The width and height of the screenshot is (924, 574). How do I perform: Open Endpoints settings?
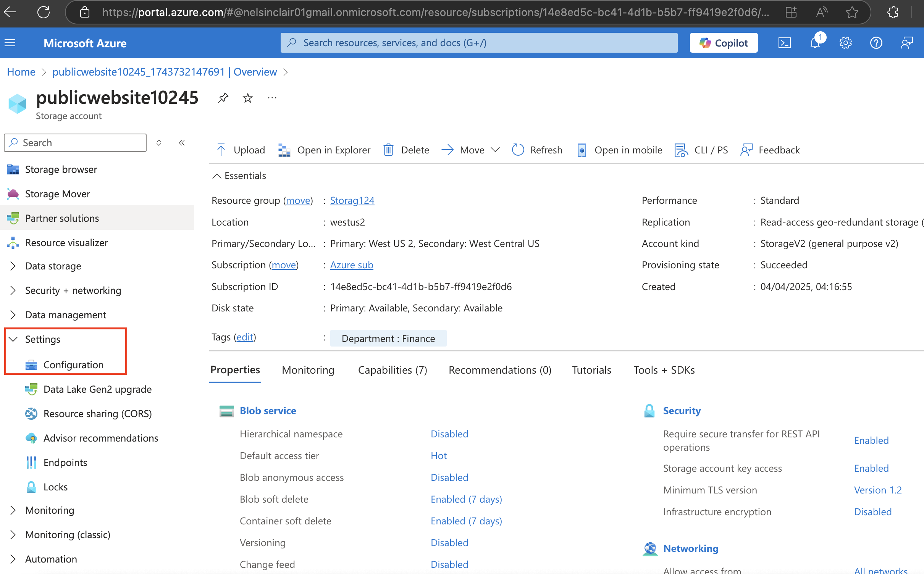(65, 463)
